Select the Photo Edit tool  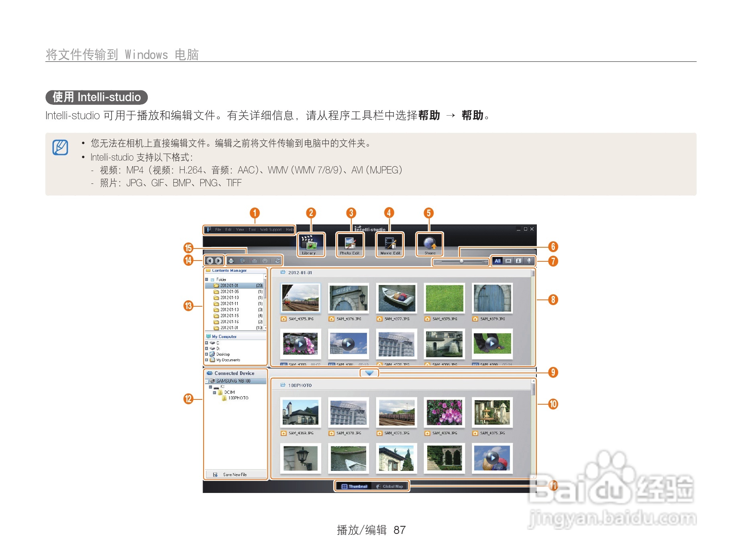(x=349, y=244)
